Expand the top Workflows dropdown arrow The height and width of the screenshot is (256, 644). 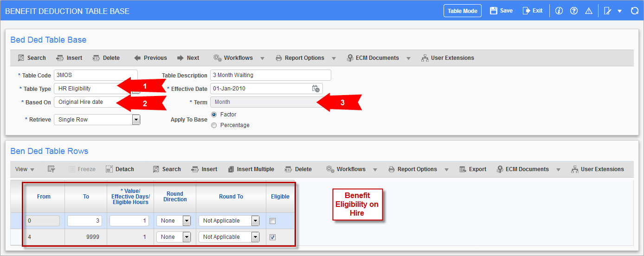tap(262, 58)
